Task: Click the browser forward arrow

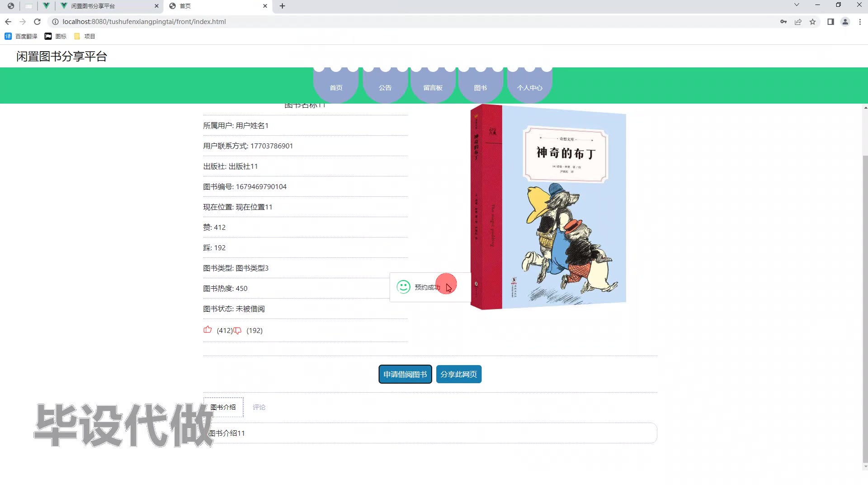Action: coord(23,22)
